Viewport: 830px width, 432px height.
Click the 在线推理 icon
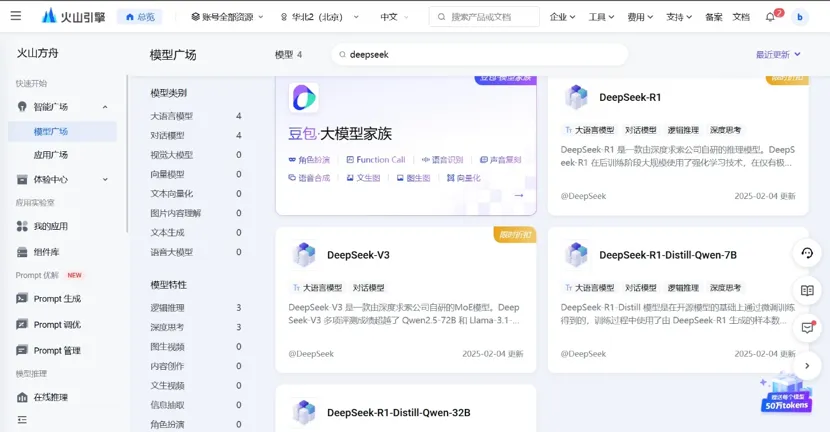(x=22, y=397)
